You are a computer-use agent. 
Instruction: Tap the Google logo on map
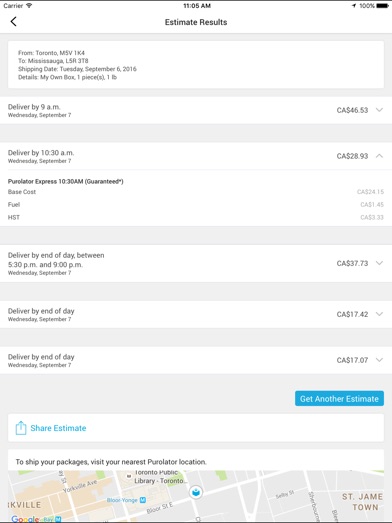point(25,519)
